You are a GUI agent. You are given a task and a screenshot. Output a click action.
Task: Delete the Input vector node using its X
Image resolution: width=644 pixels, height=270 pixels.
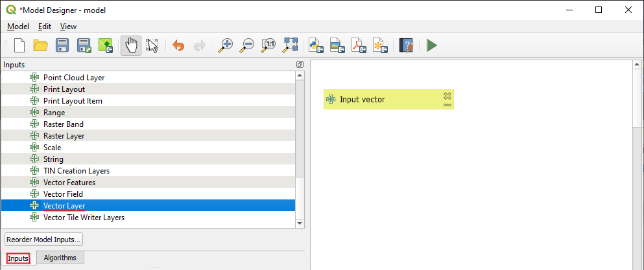447,96
